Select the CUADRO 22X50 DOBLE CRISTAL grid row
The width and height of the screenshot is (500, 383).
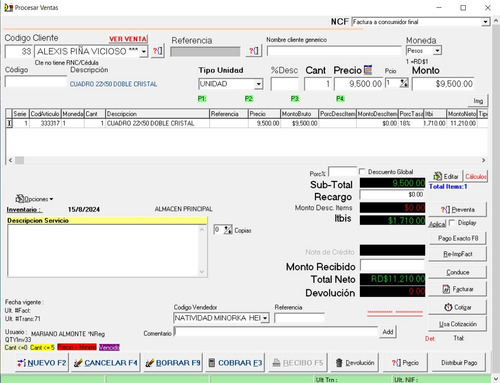[x=247, y=123]
